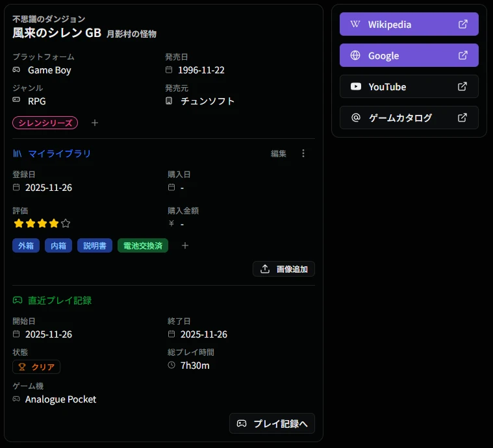Select the シレンシリーズ tag
Image resolution: width=493 pixels, height=448 pixels.
pyautogui.click(x=45, y=123)
